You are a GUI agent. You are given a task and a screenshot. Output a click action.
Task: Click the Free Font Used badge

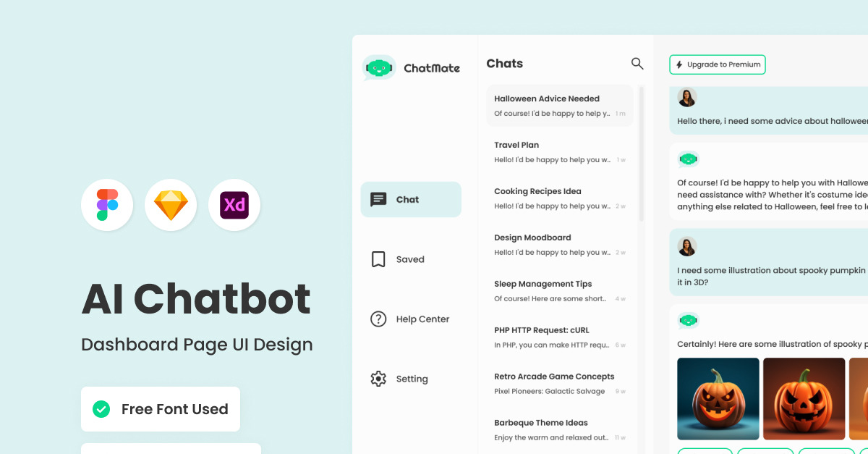pyautogui.click(x=160, y=408)
